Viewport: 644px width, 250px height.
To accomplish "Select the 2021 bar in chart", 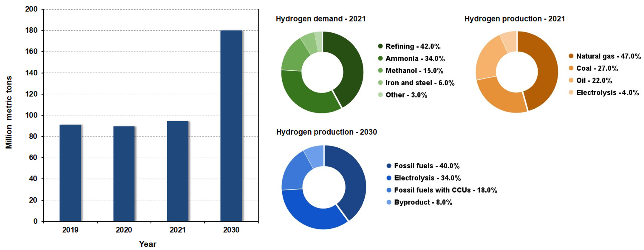I will tap(177, 171).
